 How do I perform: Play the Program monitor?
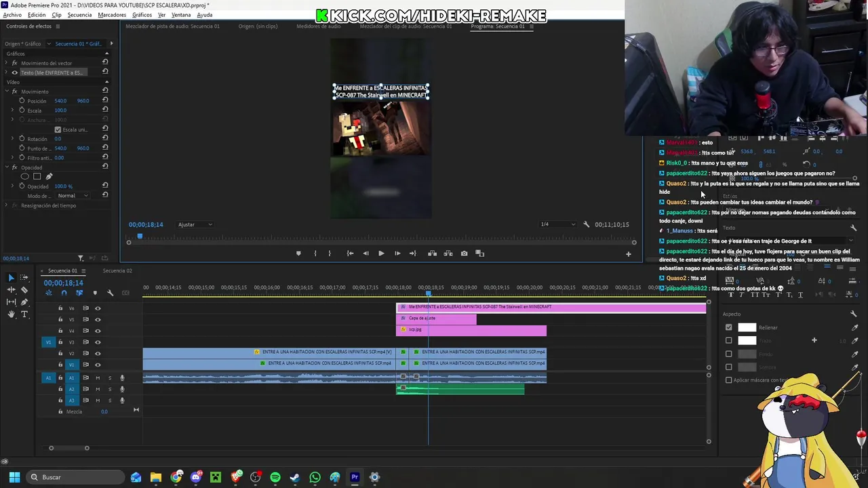click(381, 253)
